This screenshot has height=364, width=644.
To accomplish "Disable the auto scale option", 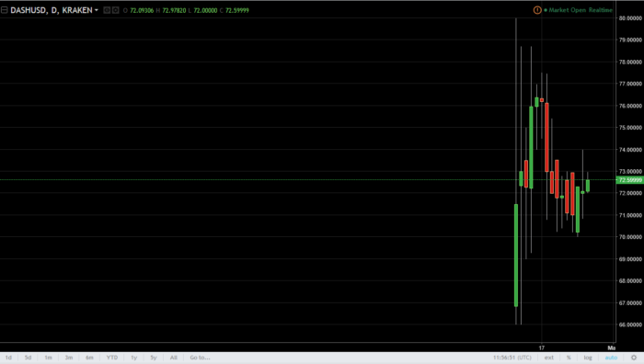I will [x=611, y=358].
